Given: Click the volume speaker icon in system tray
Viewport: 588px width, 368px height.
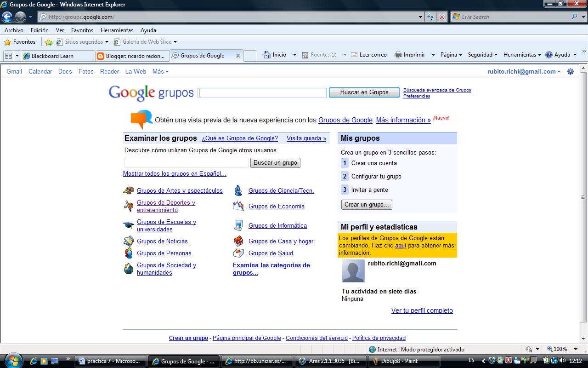Looking at the screenshot, I should point(563,361).
